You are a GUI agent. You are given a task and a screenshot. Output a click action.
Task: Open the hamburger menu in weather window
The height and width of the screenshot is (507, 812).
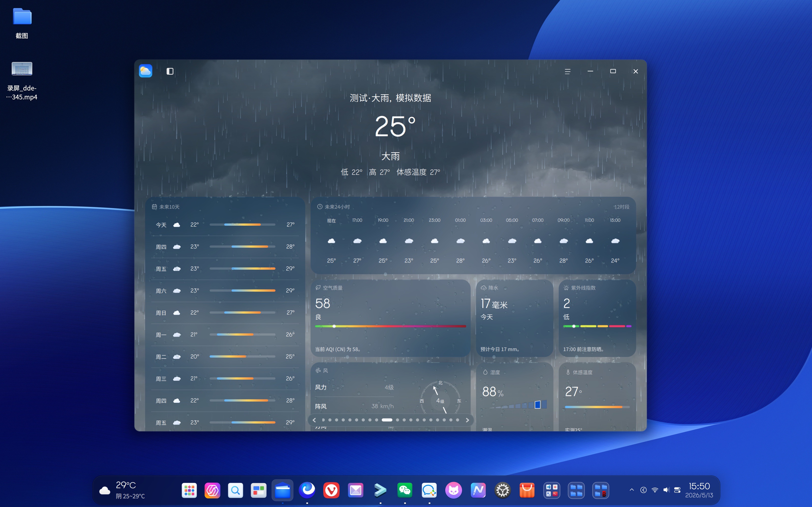point(567,71)
